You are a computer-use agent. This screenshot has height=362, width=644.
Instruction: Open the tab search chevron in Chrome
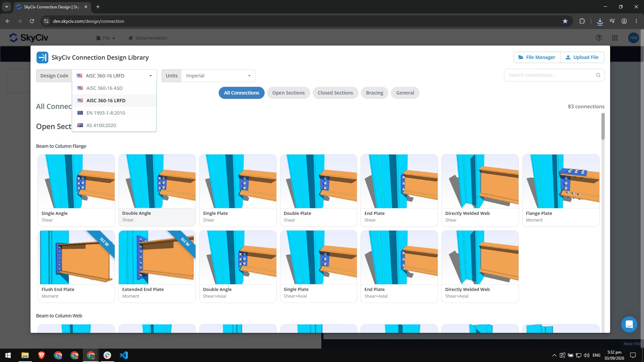[x=6, y=7]
